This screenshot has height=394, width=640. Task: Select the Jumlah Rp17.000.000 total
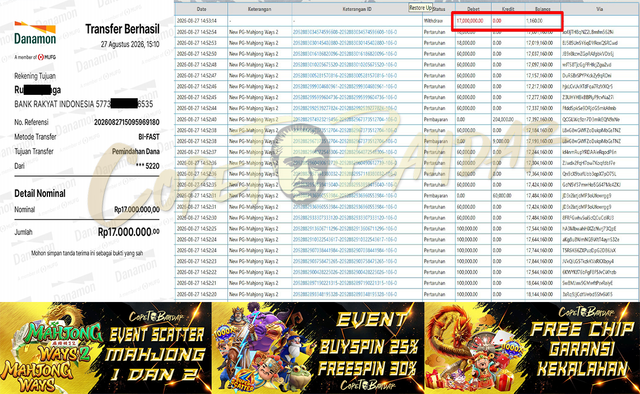point(129,232)
